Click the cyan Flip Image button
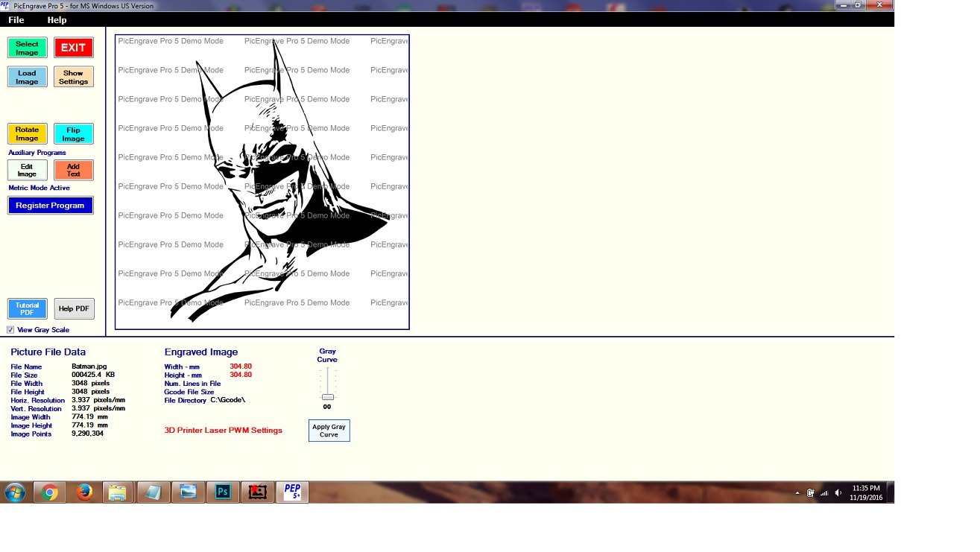Viewport: 980px width, 552px height. coord(73,133)
